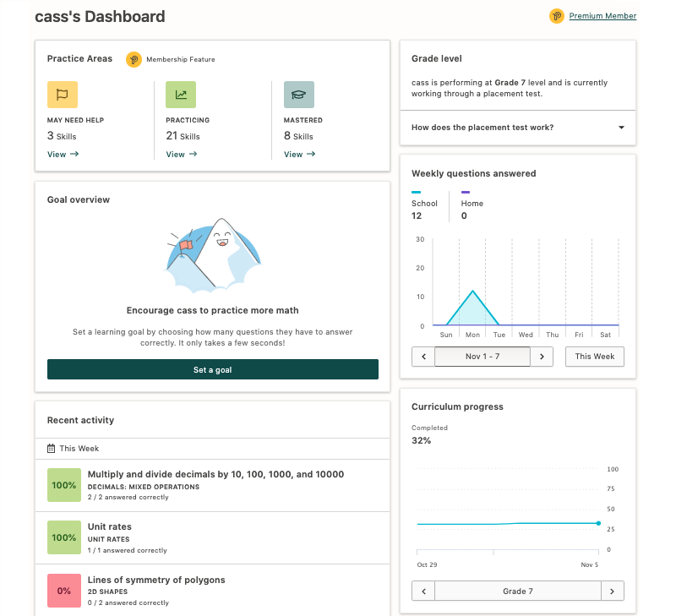Screen dimensions: 676x616
Task: Click the Membership Feature badge icon
Action: click(x=134, y=59)
